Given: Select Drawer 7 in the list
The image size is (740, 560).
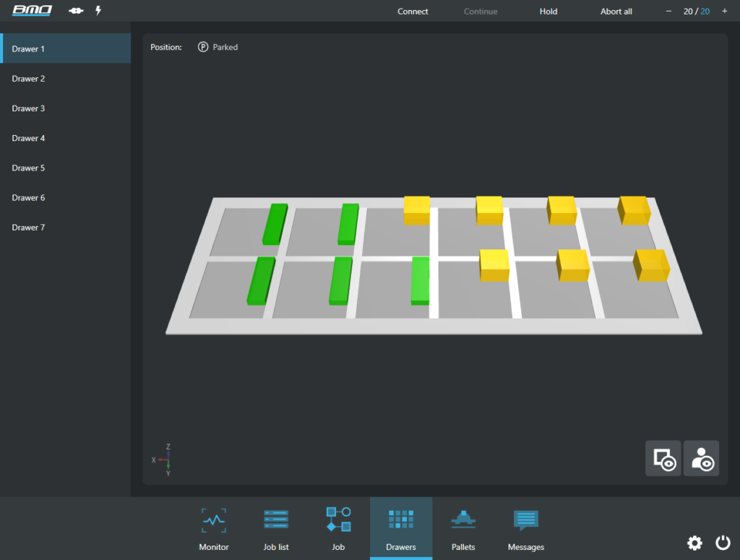Looking at the screenshot, I should coord(66,227).
